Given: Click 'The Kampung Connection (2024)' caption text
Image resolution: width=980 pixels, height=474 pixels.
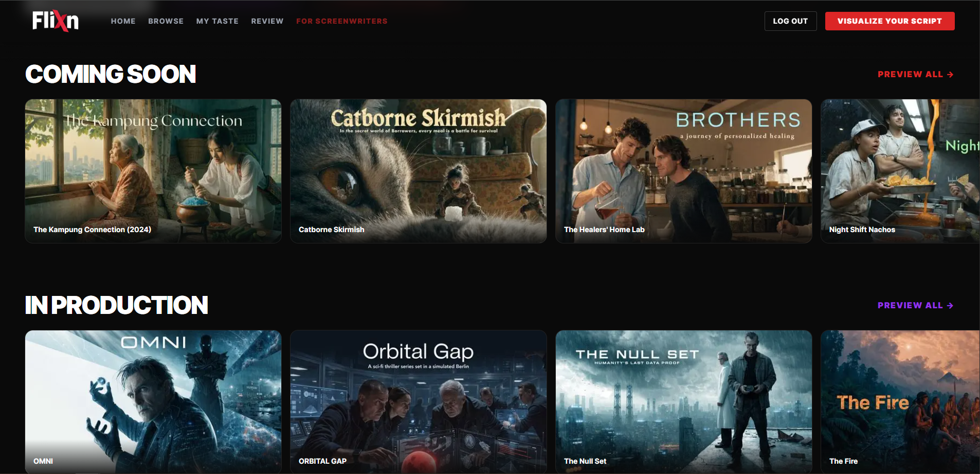Looking at the screenshot, I should pyautogui.click(x=93, y=230).
